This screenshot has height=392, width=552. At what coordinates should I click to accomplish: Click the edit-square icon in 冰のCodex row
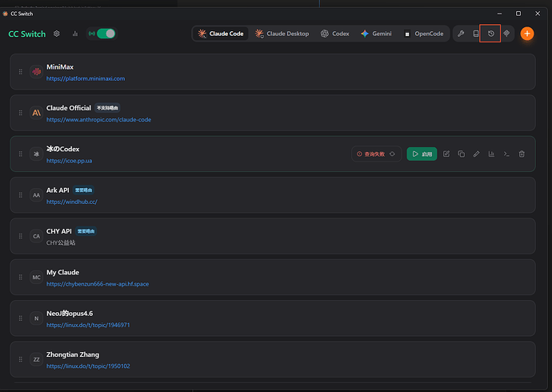(446, 154)
